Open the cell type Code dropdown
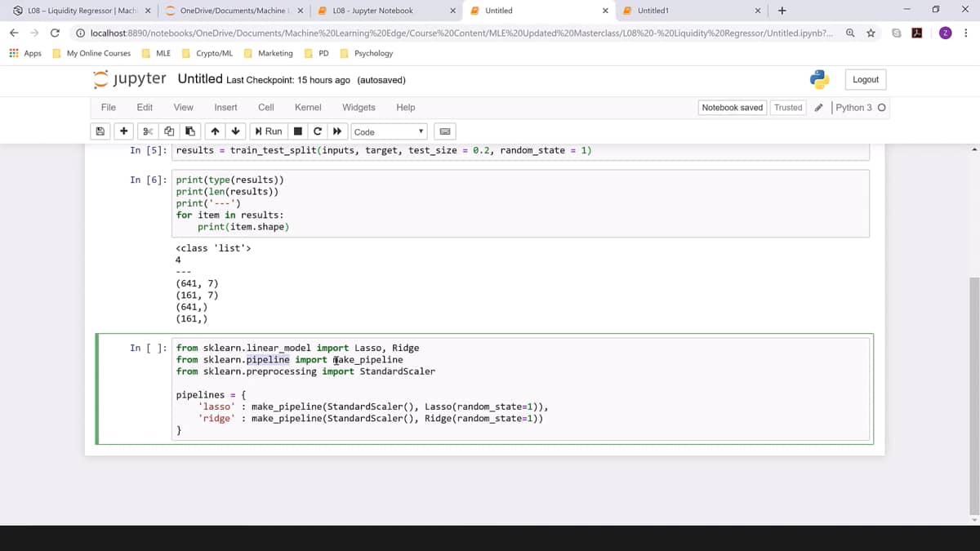This screenshot has width=980, height=551. click(x=390, y=131)
